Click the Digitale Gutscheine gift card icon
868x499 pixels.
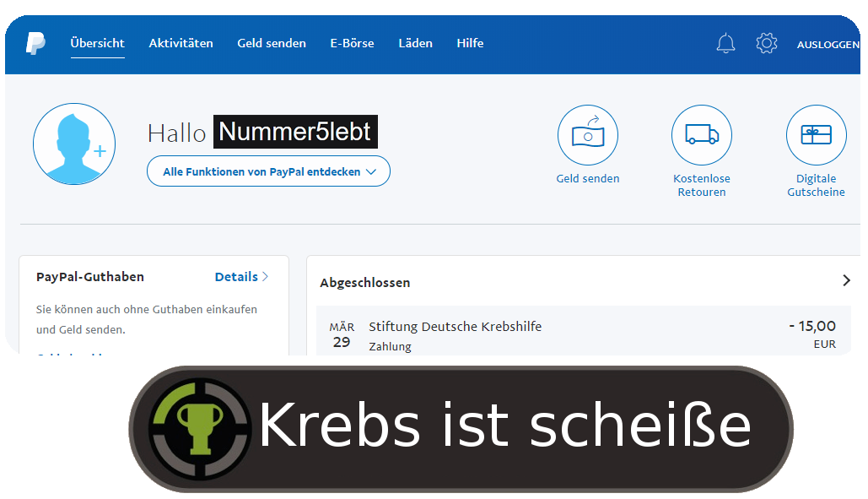[x=816, y=135]
